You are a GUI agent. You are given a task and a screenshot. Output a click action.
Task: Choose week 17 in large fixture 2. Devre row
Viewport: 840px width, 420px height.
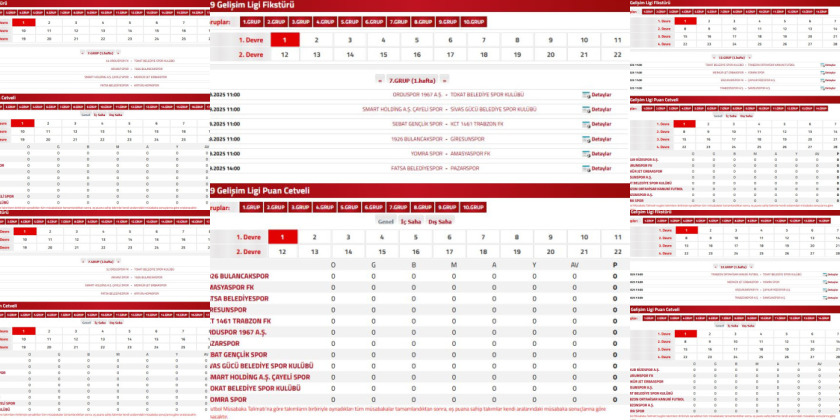(x=450, y=55)
